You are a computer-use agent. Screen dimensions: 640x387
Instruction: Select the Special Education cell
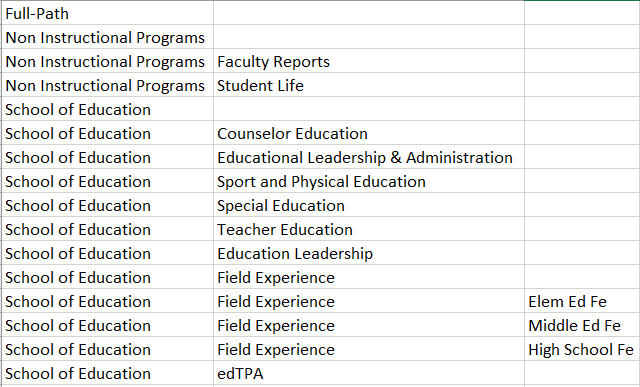coord(369,205)
